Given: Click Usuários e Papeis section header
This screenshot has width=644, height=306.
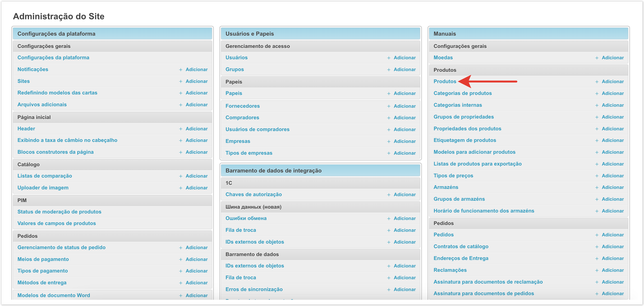Looking at the screenshot, I should click(250, 34).
